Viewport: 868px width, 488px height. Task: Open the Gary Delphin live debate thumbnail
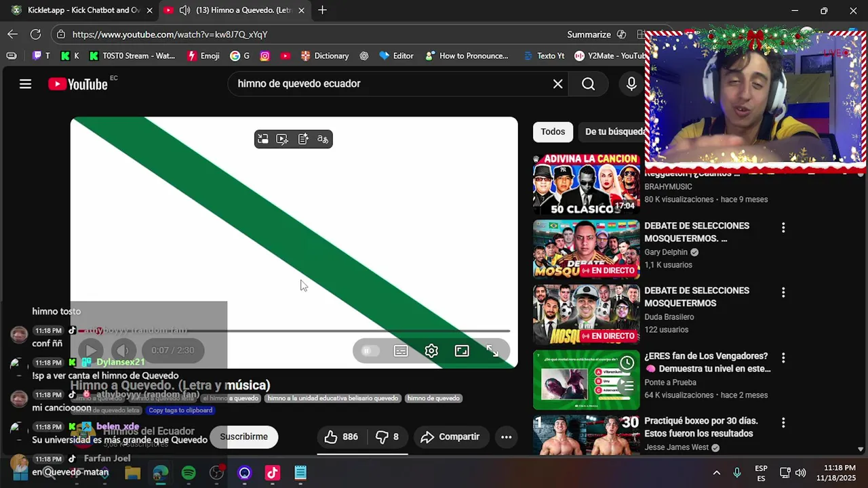coord(587,249)
